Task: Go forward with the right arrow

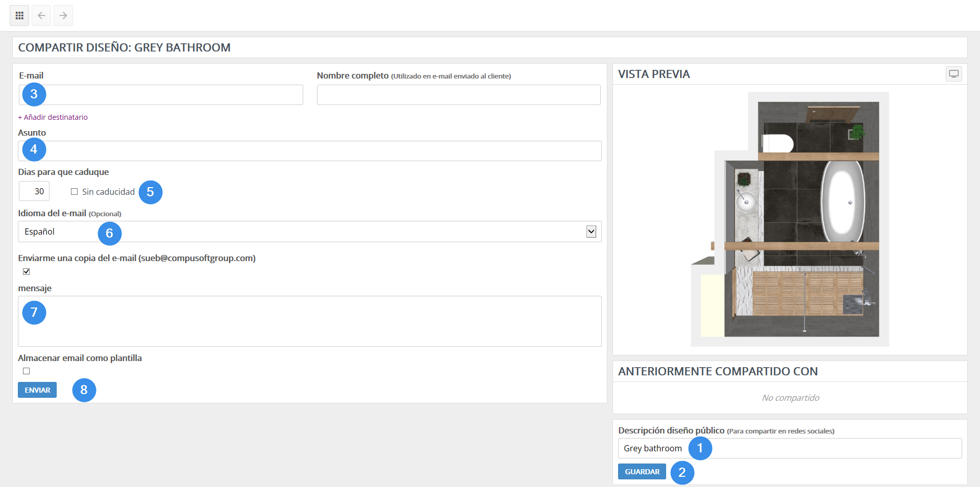Action: pyautogui.click(x=63, y=15)
